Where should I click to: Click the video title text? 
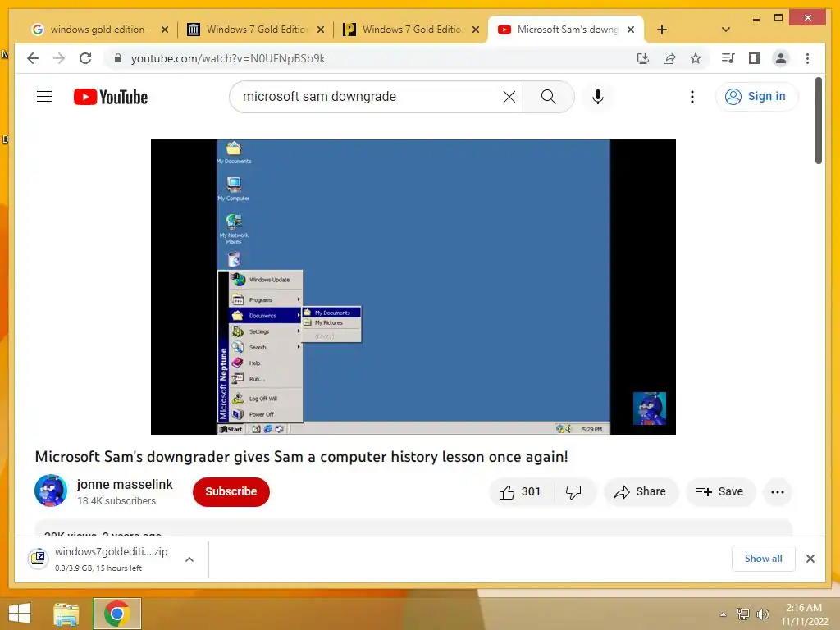pos(301,457)
